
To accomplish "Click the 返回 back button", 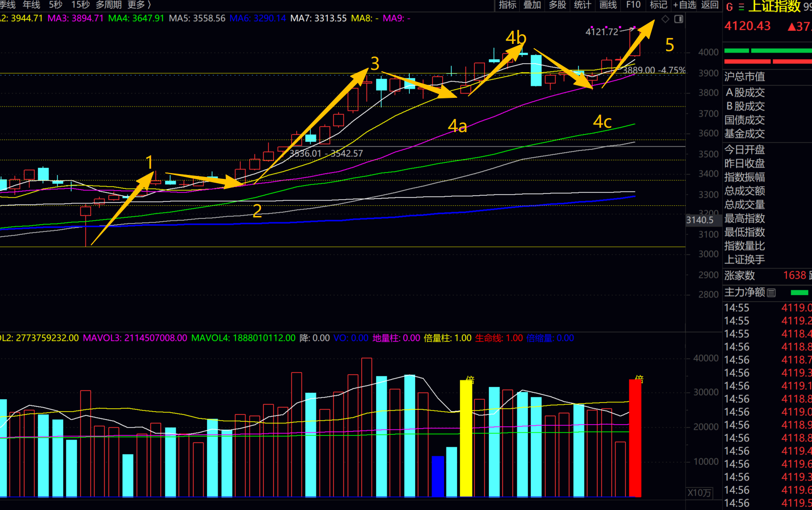I will (709, 5).
